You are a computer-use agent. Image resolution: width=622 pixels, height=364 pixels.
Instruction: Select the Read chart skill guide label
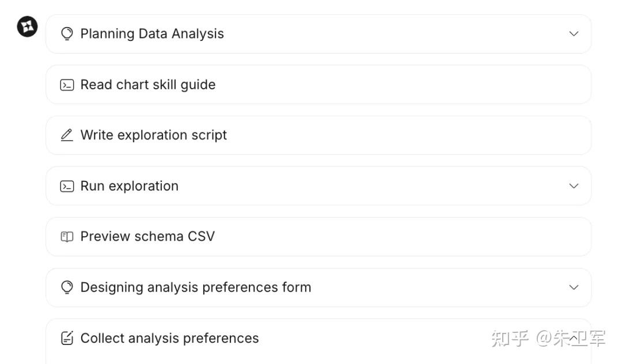point(148,85)
